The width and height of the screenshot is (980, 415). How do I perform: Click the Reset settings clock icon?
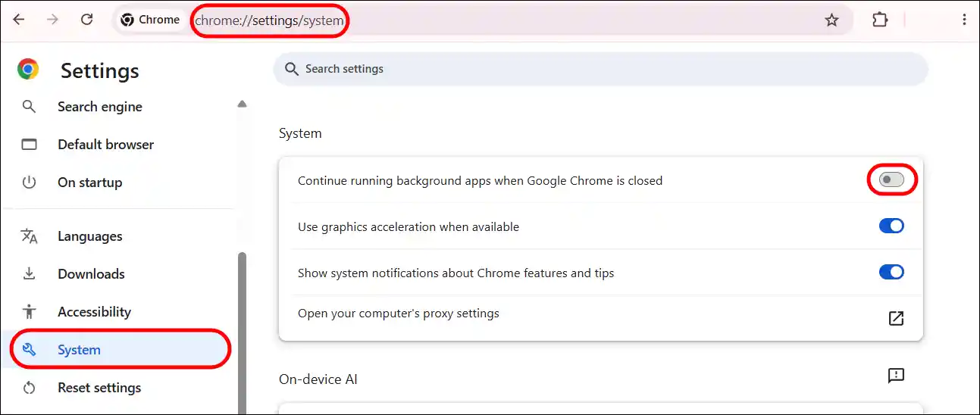point(29,388)
